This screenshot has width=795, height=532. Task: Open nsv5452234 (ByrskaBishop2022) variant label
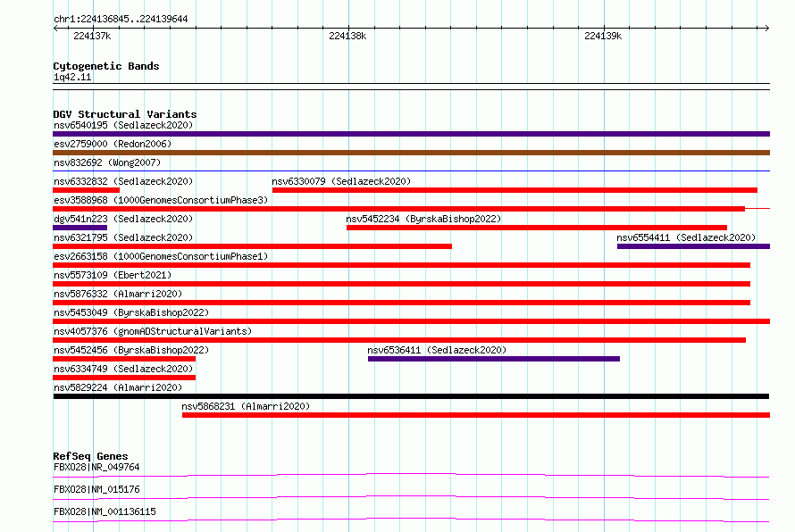click(x=423, y=219)
